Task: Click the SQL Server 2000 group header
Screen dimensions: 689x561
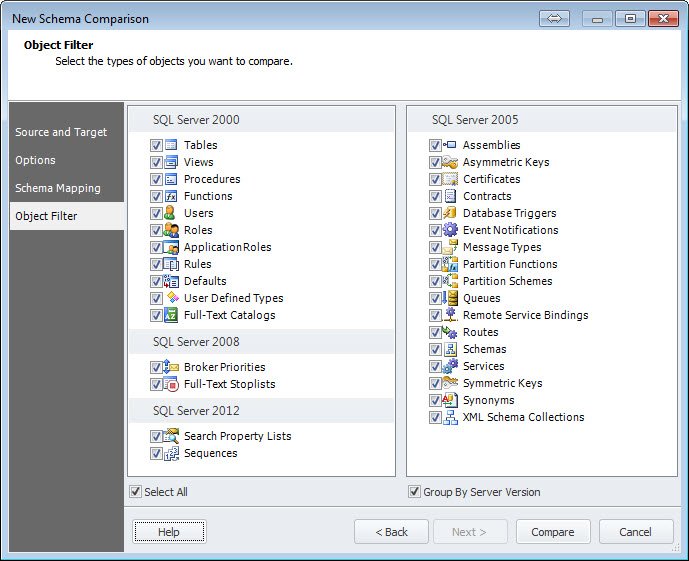Action: 262,120
